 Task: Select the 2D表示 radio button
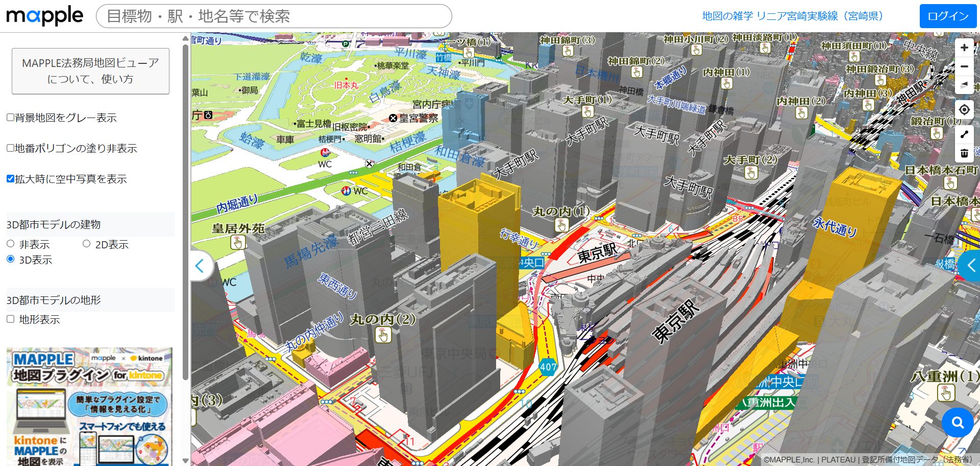(x=87, y=244)
